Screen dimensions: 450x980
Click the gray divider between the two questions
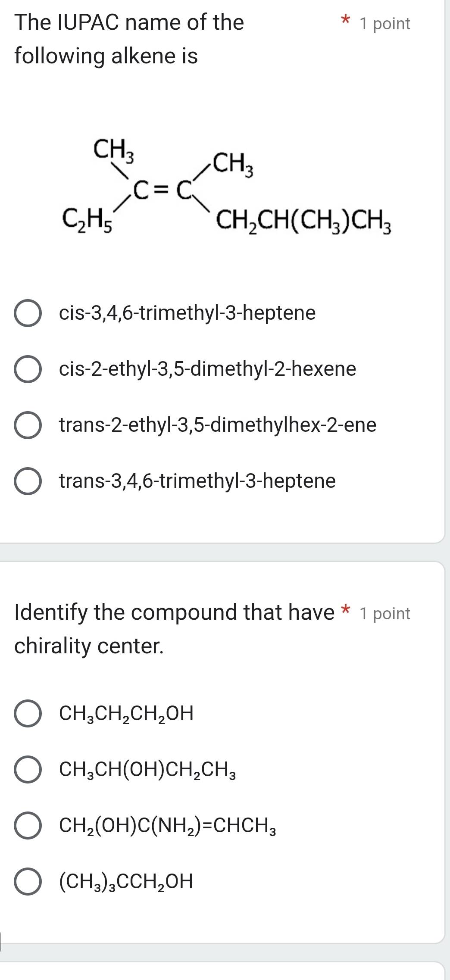pos(224,555)
